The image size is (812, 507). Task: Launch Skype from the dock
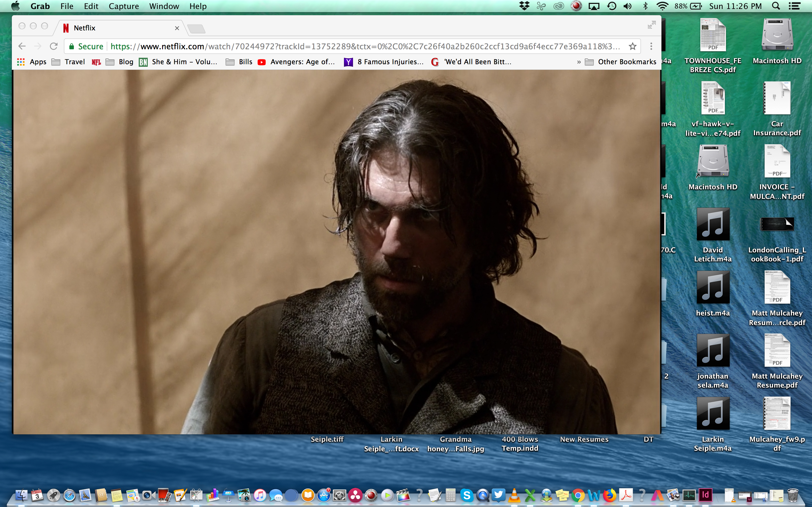466,495
